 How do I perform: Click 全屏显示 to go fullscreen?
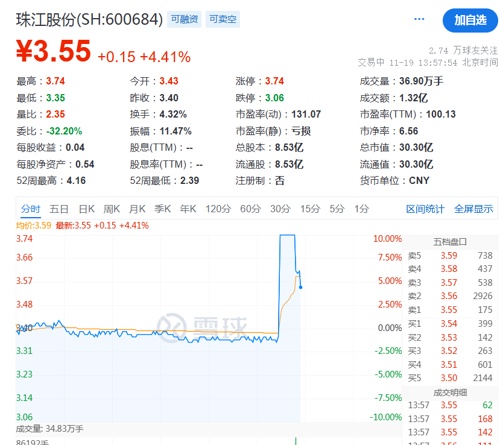473,209
